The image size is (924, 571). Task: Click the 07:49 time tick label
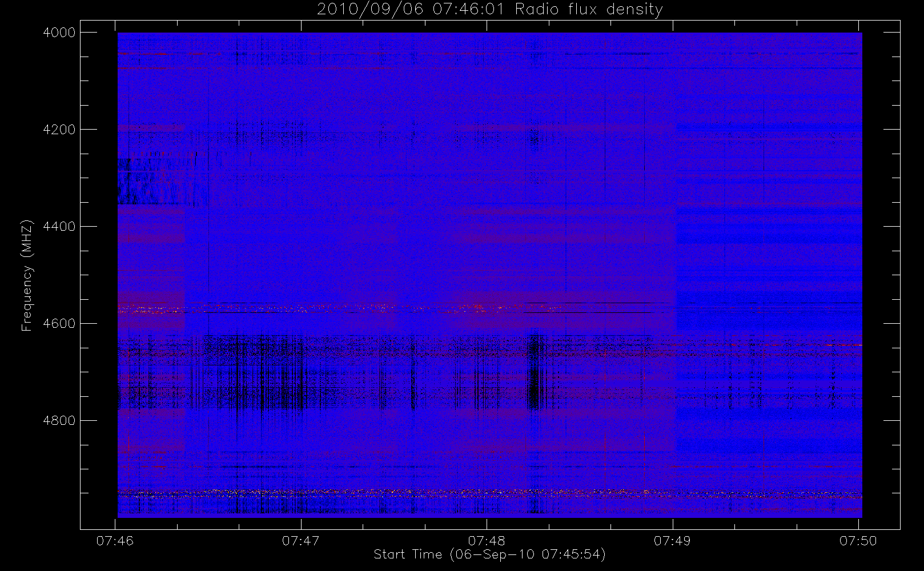pyautogui.click(x=672, y=541)
